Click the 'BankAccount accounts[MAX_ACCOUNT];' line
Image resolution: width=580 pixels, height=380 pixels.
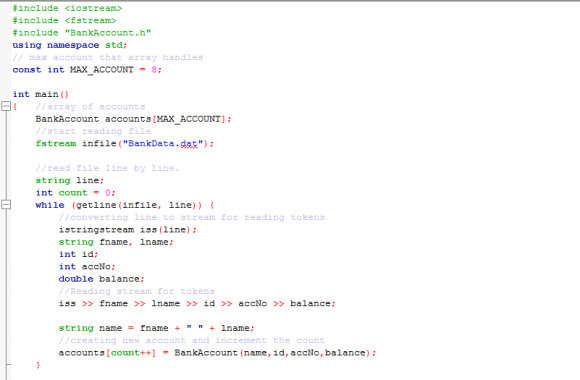[134, 119]
